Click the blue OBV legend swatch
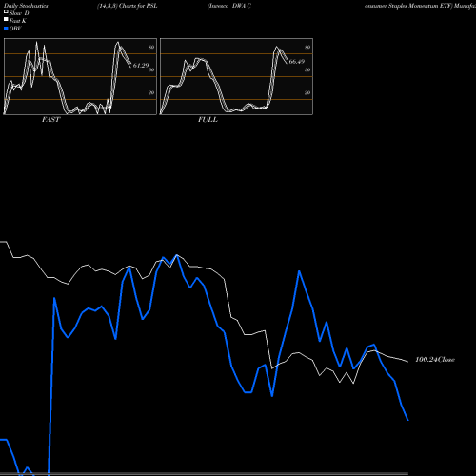Screen dimensions: 476x476 6,29
